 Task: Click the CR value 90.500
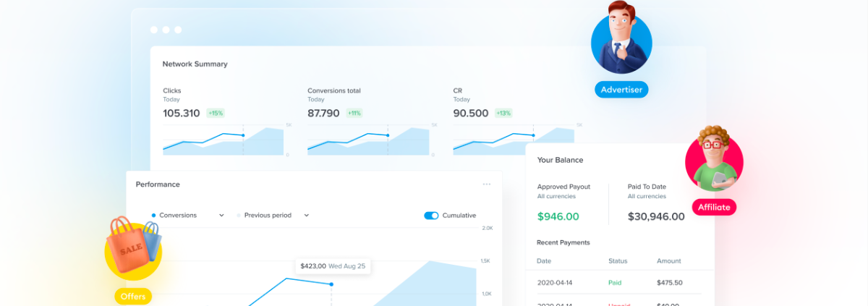point(471,114)
